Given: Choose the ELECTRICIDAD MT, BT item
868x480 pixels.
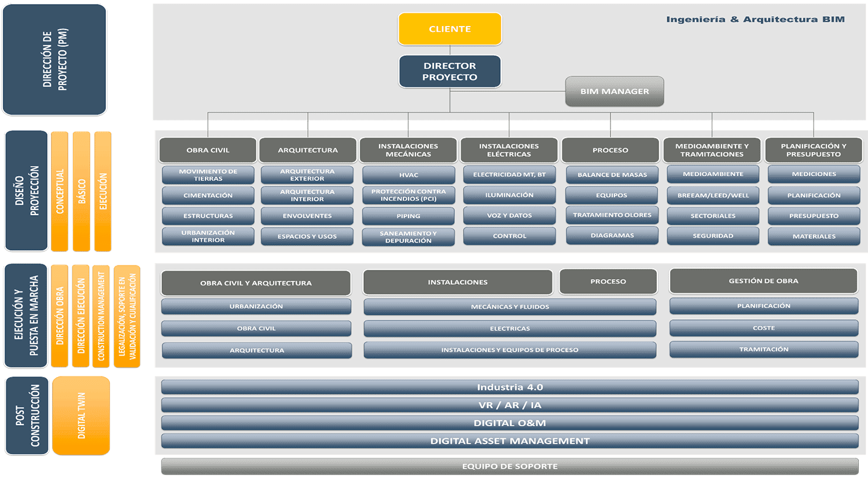Looking at the screenshot, I should [509, 175].
